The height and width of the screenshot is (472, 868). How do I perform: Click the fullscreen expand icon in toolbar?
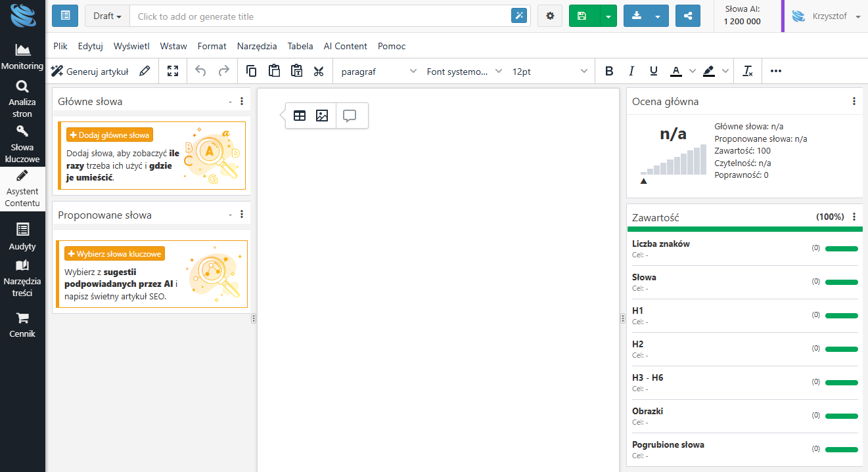tap(173, 71)
